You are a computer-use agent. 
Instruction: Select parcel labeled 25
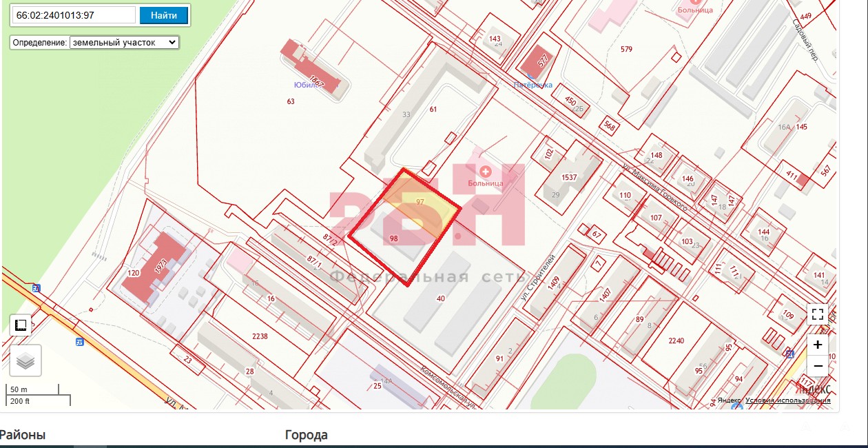[x=377, y=386]
